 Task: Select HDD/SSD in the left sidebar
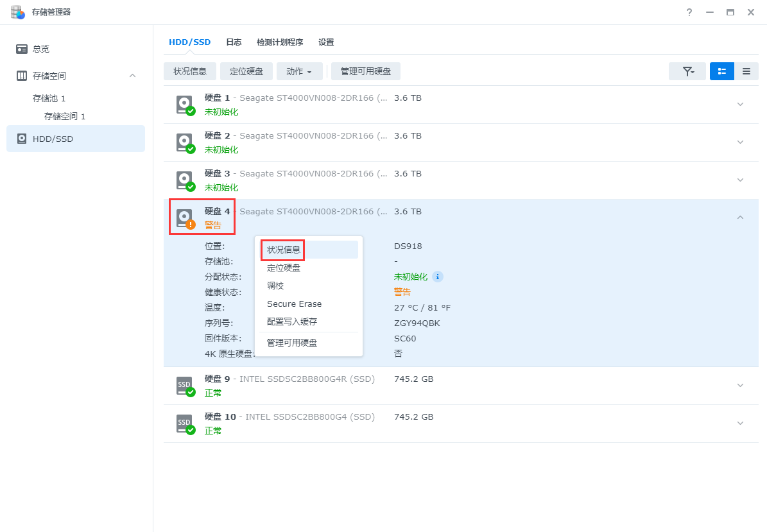pos(53,139)
